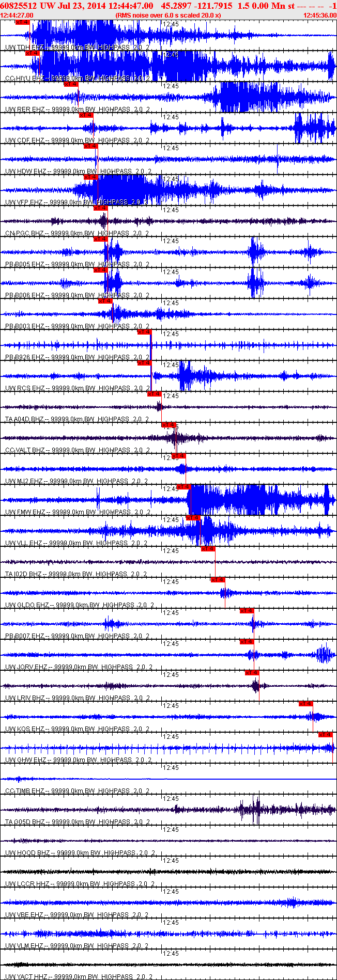This screenshot has height=980, width=337.
Task: Select the red pick marker on CDF trace
Action: pyautogui.click(x=86, y=115)
